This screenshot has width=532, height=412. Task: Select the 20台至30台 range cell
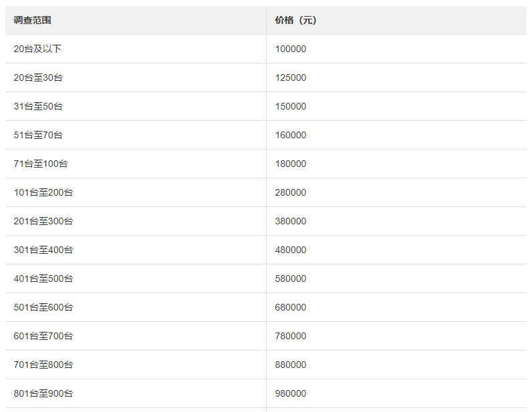click(x=38, y=77)
